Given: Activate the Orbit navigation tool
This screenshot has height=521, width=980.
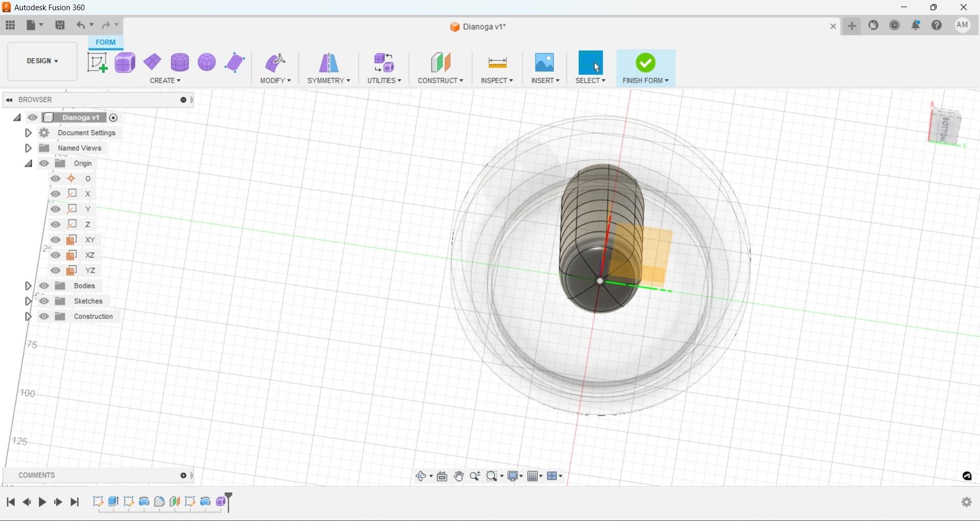Looking at the screenshot, I should point(421,476).
